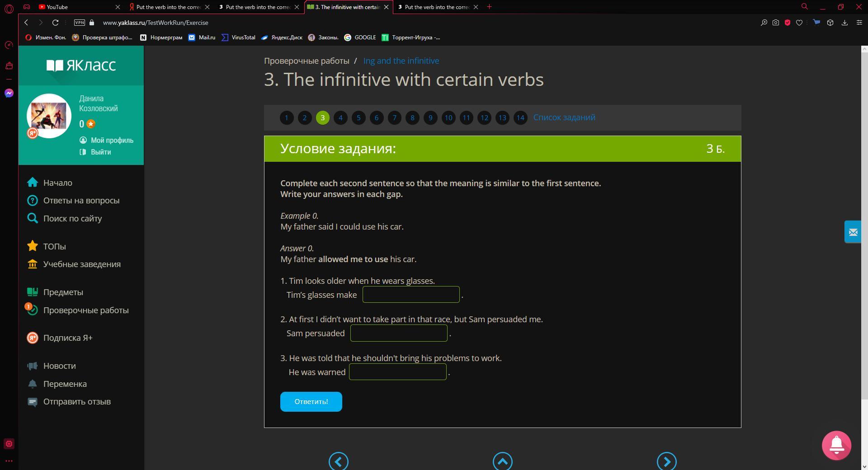
Task: Open ТОПы menu item
Action: [x=47, y=246]
